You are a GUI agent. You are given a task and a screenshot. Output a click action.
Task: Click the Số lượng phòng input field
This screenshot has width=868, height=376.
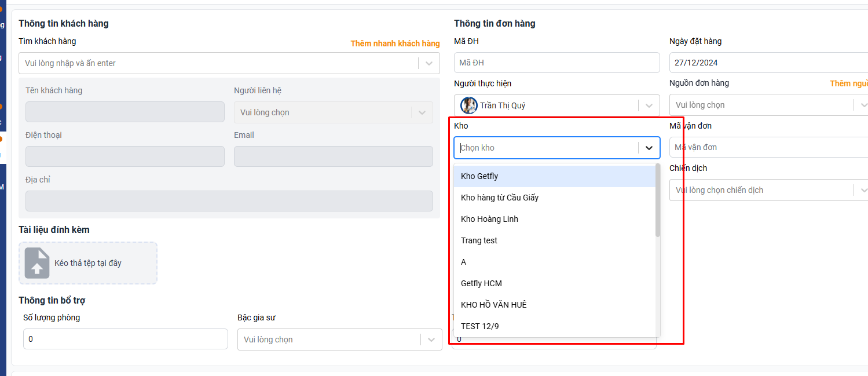125,339
